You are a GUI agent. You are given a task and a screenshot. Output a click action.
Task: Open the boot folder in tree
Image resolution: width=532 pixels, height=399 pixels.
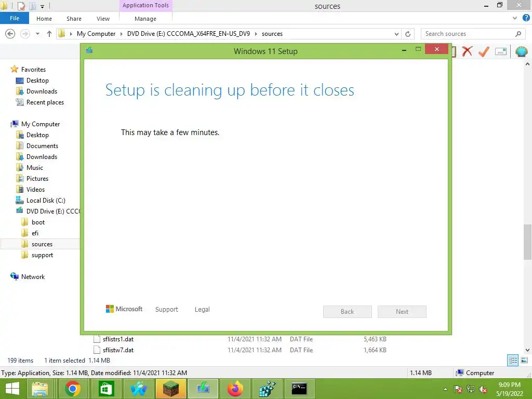click(x=38, y=222)
